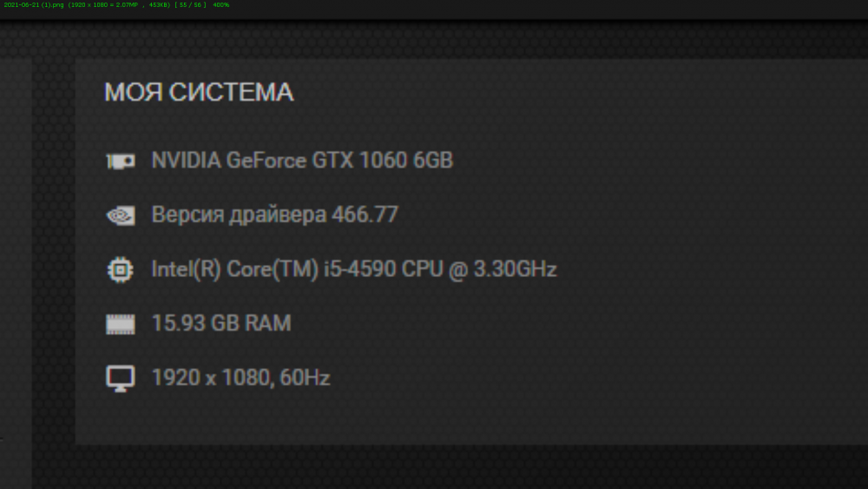Click the 15.93 GB RAM text

(x=221, y=324)
